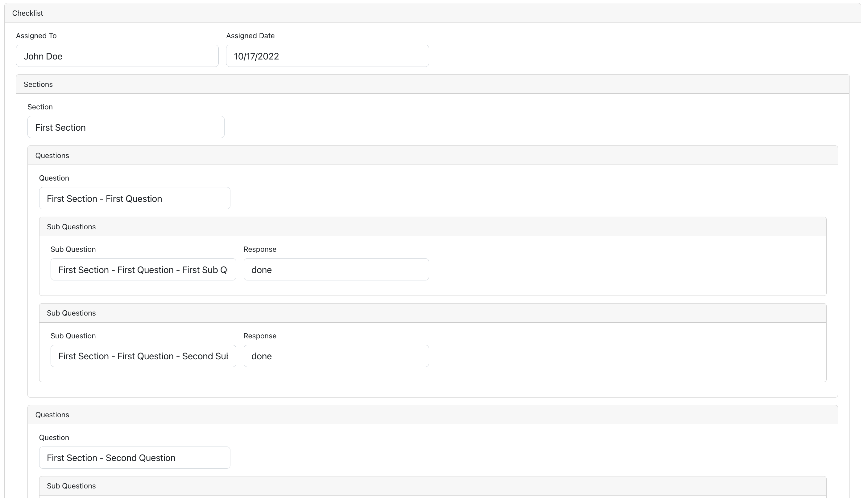Click the Assigned Date field showing 10/17/2022
The image size is (868, 498).
327,56
